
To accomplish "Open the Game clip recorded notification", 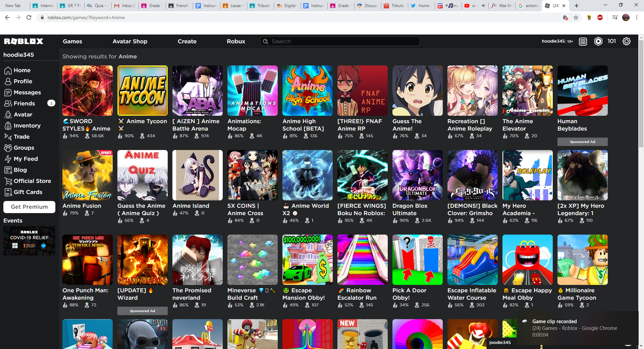I will tap(577, 328).
